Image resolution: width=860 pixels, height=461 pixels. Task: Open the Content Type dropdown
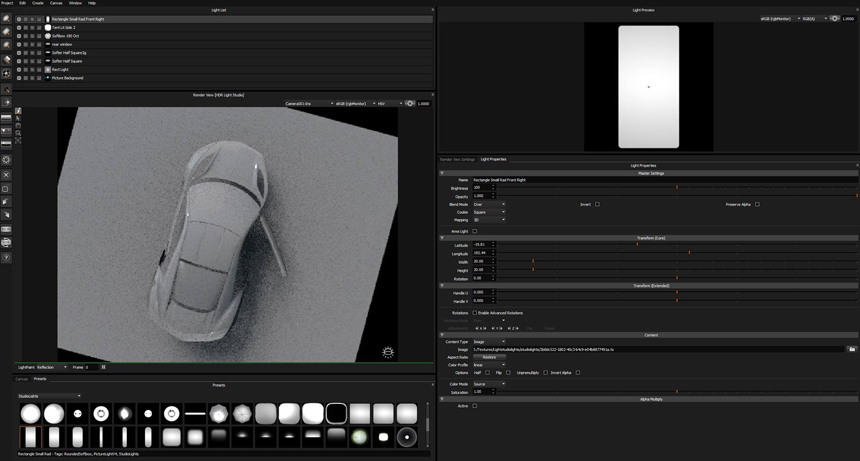[489, 342]
